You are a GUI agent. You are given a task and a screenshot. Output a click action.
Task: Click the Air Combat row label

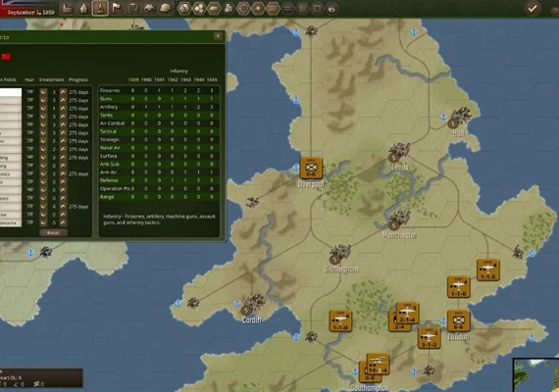coord(113,123)
